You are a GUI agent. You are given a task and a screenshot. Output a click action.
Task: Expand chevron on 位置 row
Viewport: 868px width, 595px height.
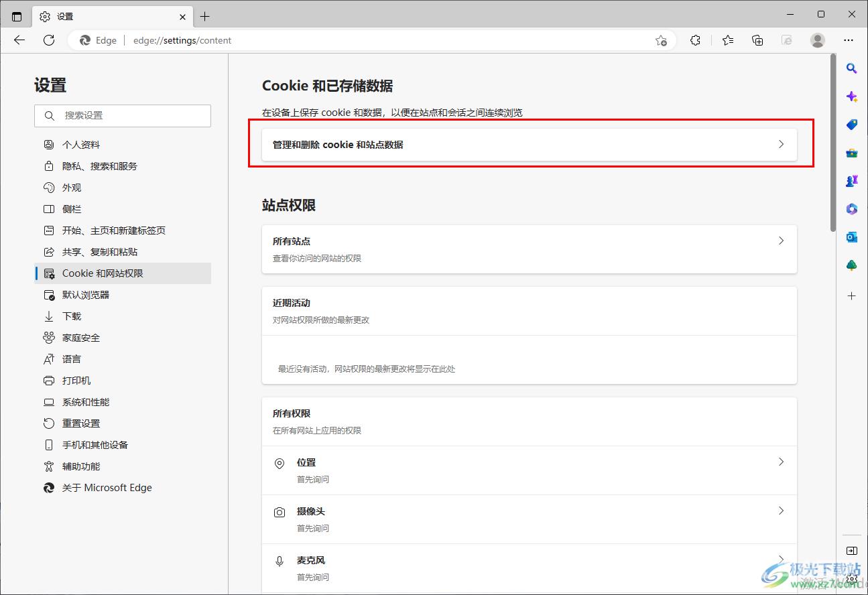[x=781, y=462]
